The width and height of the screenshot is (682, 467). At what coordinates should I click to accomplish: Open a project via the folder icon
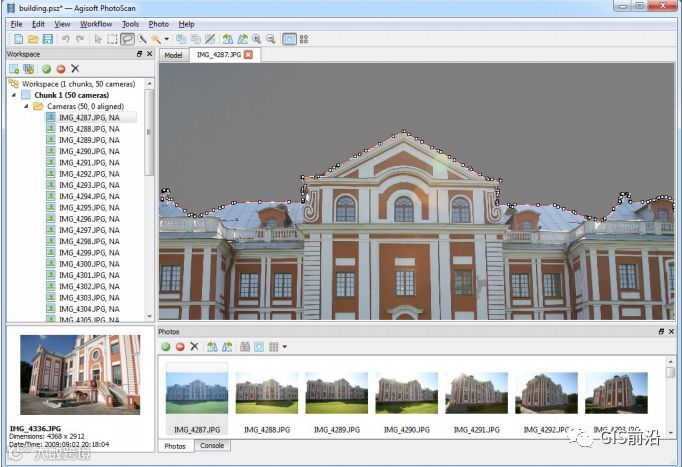[33, 39]
